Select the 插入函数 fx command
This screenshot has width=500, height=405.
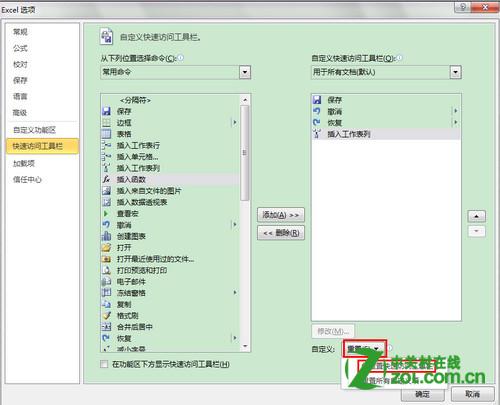[x=170, y=179]
